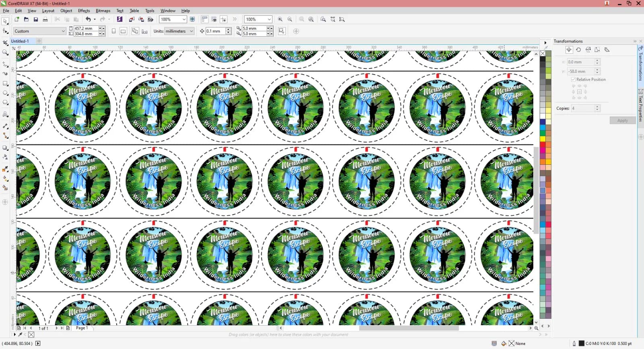
Task: Click the Save icon
Action: [x=36, y=19]
